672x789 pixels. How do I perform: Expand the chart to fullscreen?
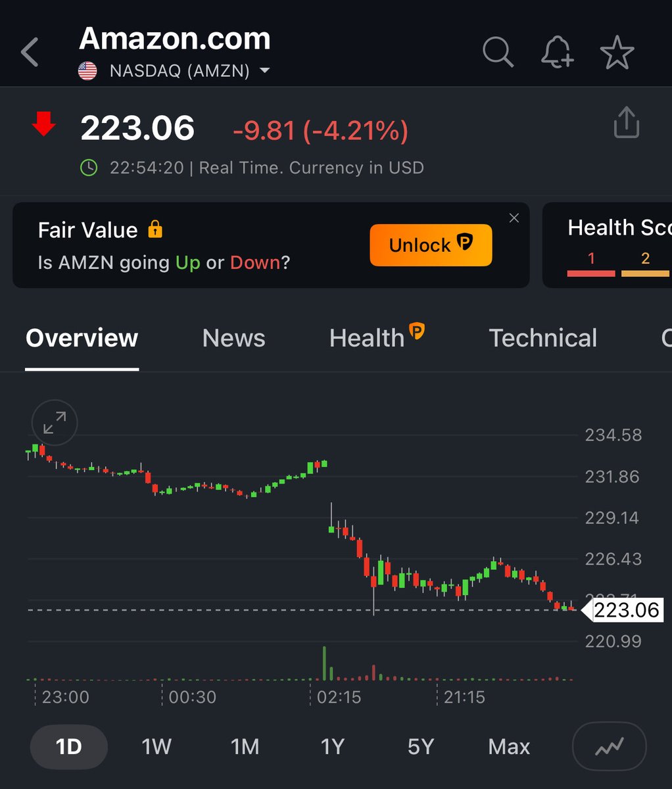(54, 423)
